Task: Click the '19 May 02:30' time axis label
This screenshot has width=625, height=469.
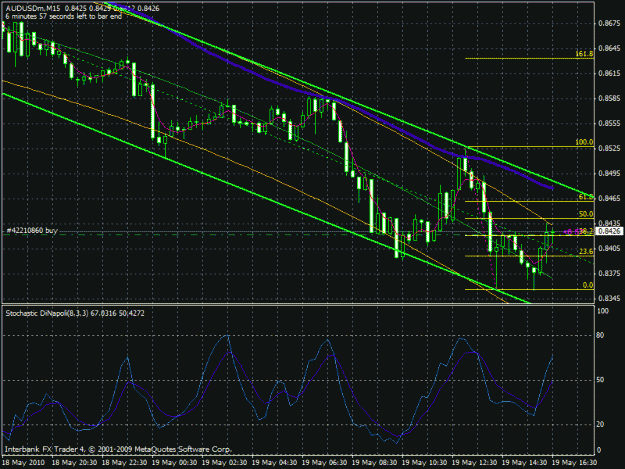Action: pyautogui.click(x=224, y=463)
